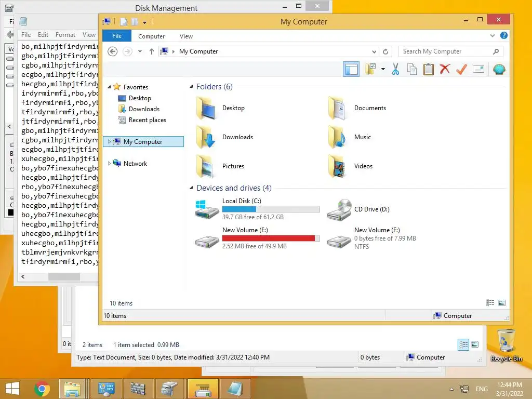Open Notepad Format menu

65,35
